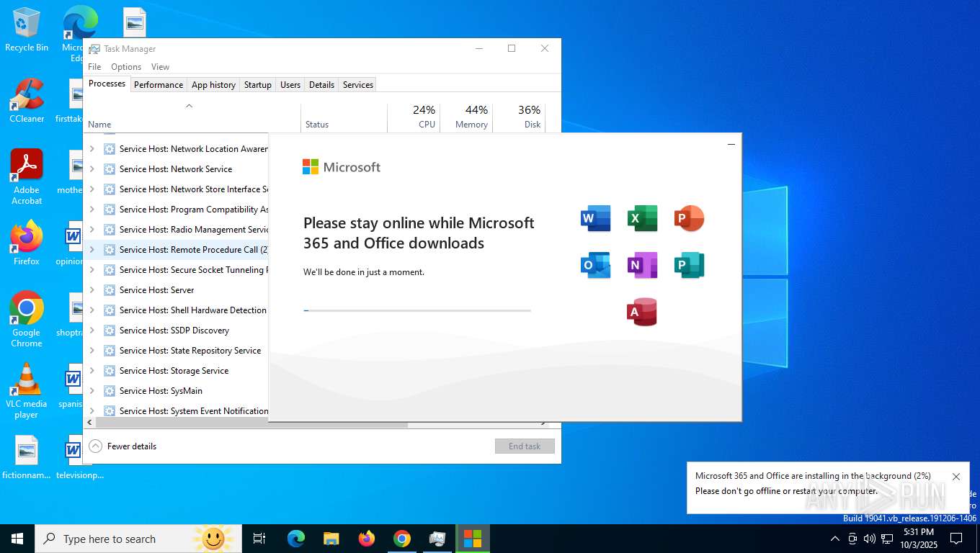The image size is (980, 553).
Task: Click the Word icon in Office installer
Action: pyautogui.click(x=596, y=218)
